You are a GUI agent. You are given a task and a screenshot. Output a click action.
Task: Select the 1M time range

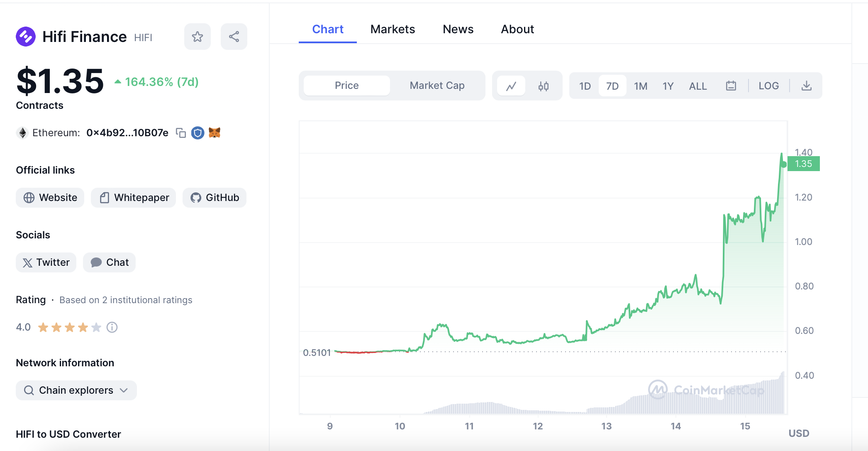pyautogui.click(x=641, y=86)
